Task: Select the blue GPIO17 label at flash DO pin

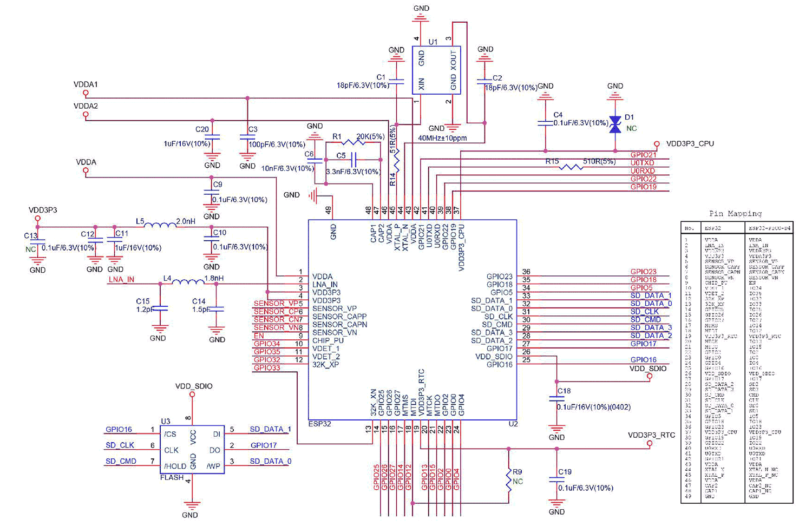Action: [264, 445]
